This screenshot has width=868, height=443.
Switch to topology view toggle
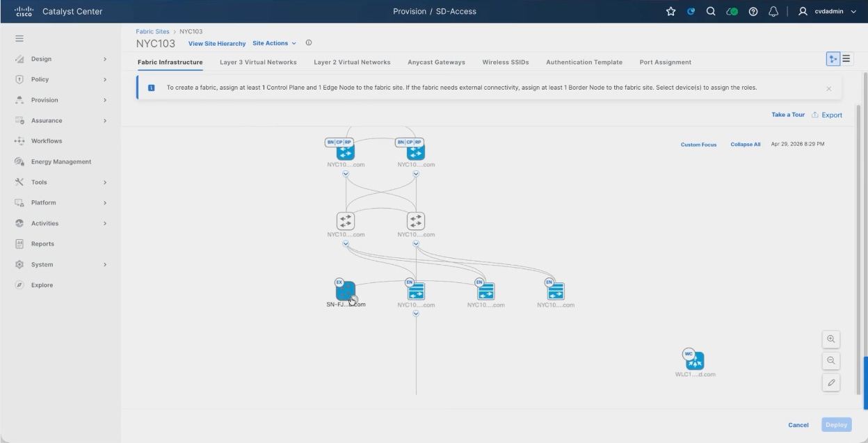click(x=833, y=59)
